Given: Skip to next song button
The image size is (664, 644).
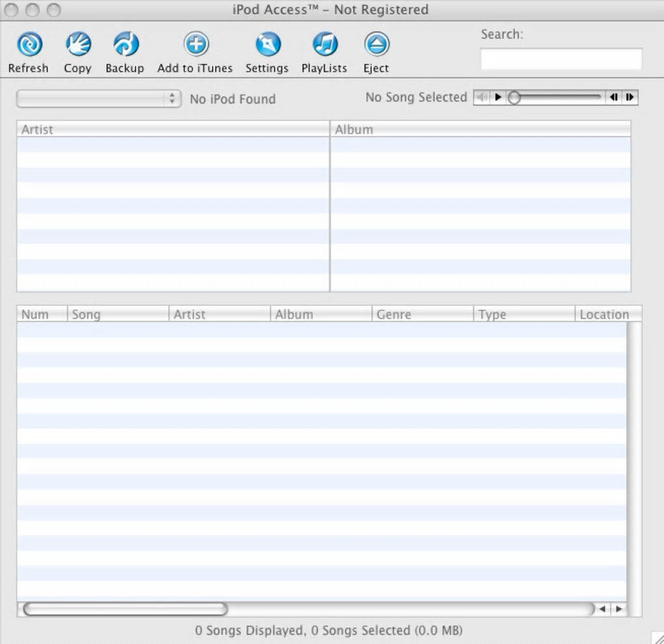Looking at the screenshot, I should [629, 98].
